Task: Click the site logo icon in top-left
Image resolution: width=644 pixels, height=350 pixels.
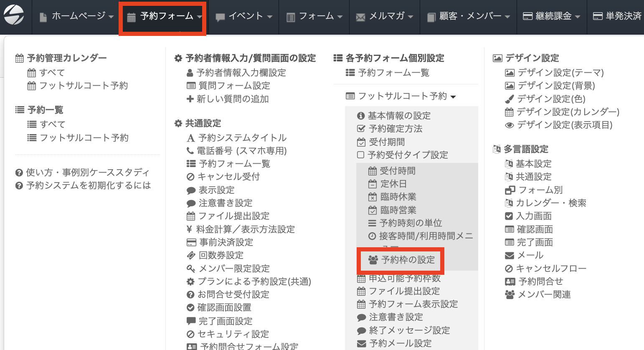Action: pyautogui.click(x=14, y=15)
